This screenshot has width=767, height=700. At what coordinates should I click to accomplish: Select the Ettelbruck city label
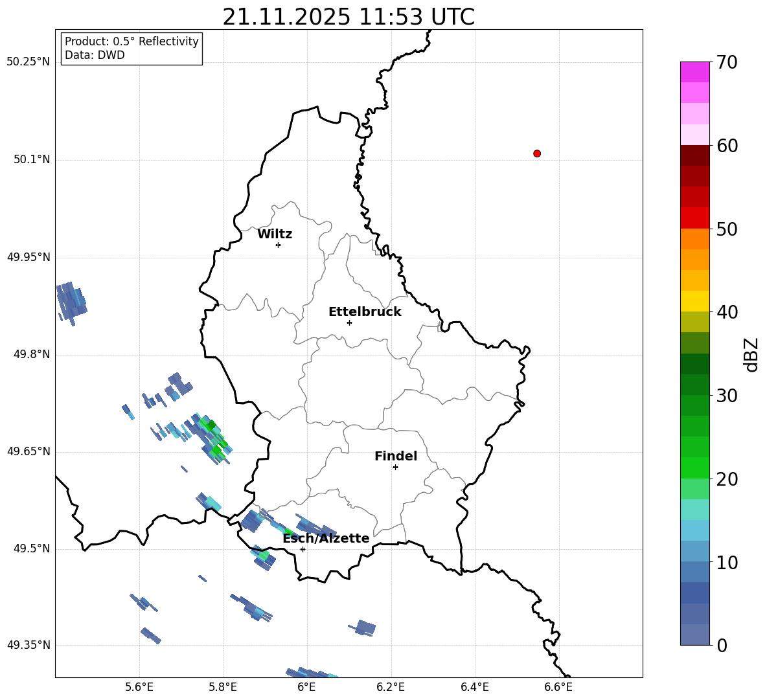pos(365,312)
